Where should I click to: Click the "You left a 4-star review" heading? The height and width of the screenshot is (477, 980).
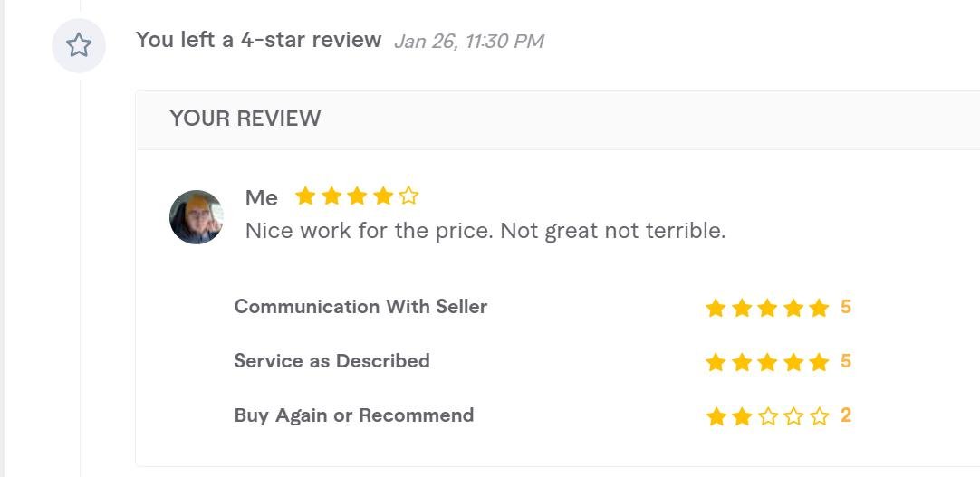[258, 40]
